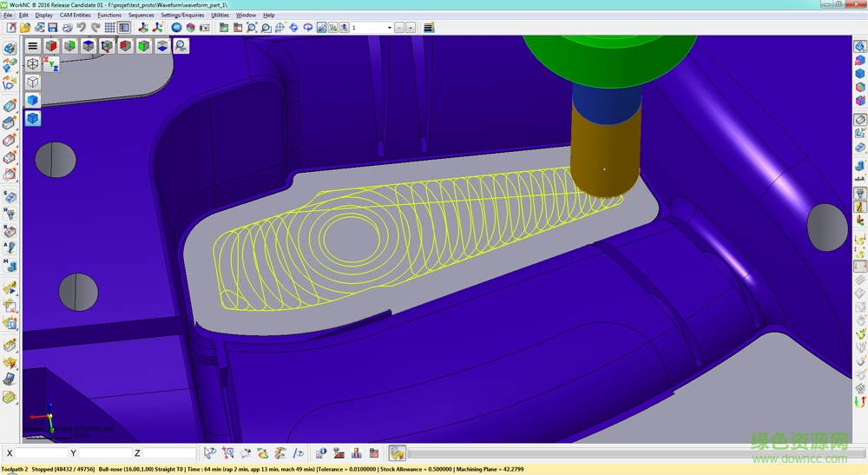Click the Save icon in the top toolbar
The width and height of the screenshot is (868, 475).
[x=52, y=28]
